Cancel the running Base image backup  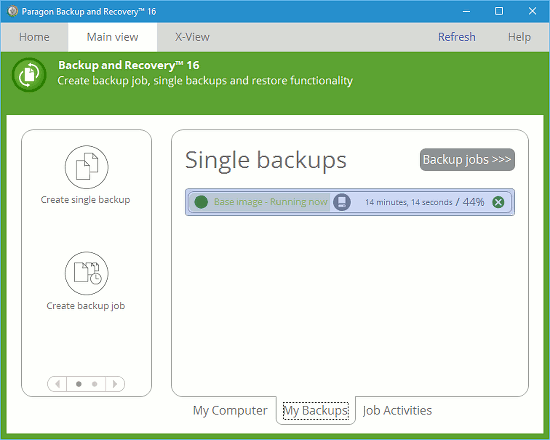point(498,202)
